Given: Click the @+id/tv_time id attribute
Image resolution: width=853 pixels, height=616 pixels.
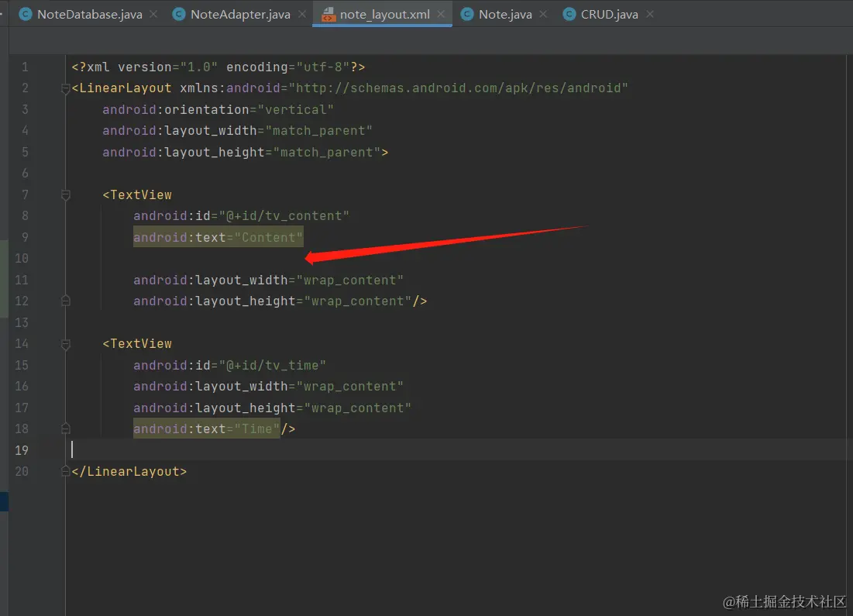Looking at the screenshot, I should coord(229,365).
